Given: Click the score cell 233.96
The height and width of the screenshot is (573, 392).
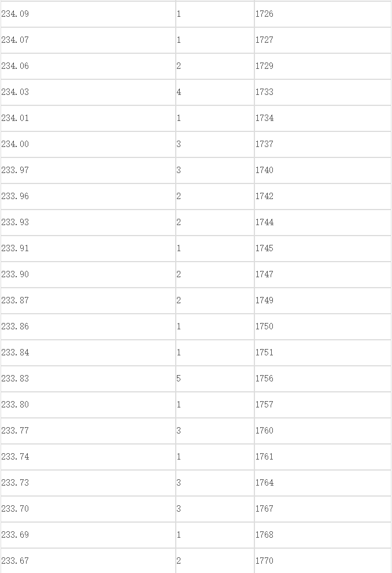Looking at the screenshot, I should (88, 197).
